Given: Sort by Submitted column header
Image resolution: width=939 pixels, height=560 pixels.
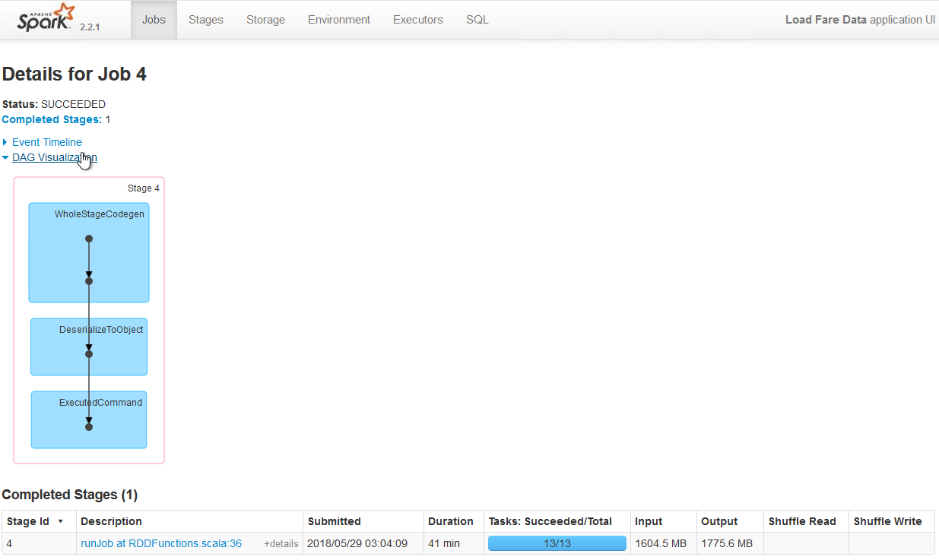Looking at the screenshot, I should coord(334,521).
